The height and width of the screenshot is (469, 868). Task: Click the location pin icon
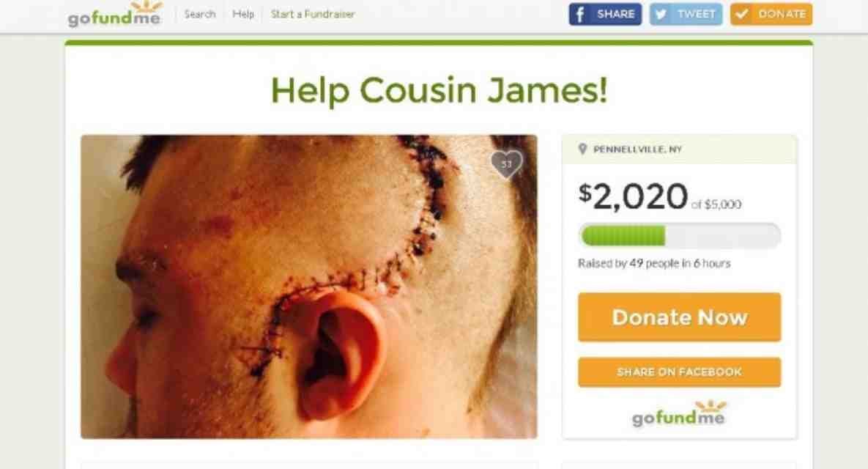582,149
